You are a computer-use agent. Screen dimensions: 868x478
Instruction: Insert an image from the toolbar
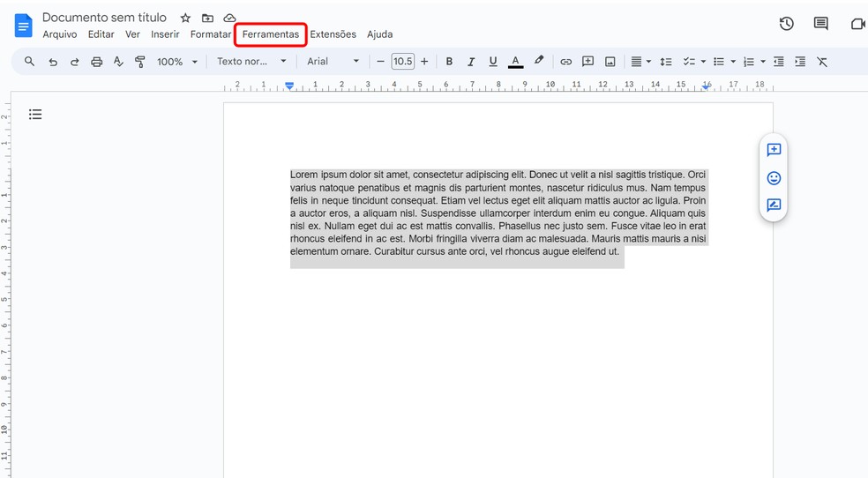[x=610, y=62]
